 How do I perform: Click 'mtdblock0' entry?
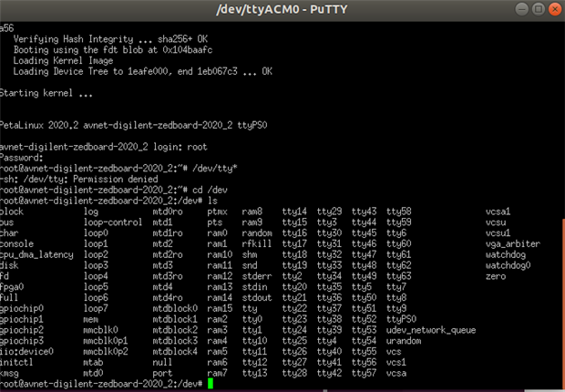175,309
